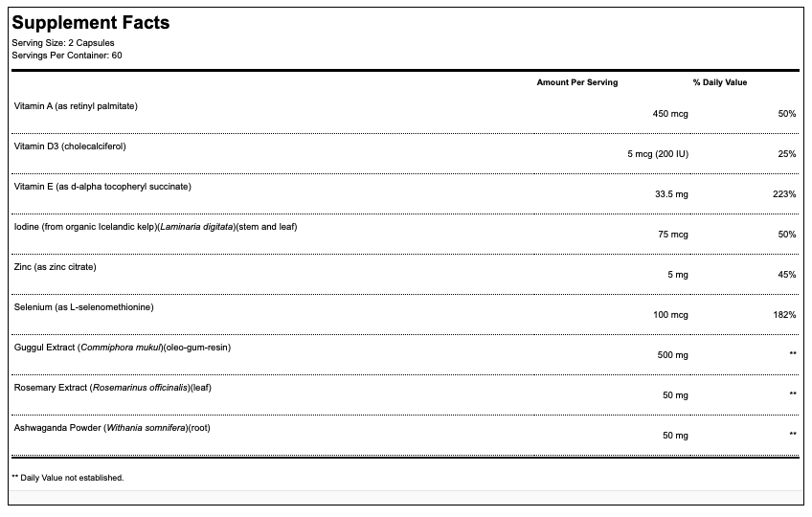The width and height of the screenshot is (812, 517).
Task: Select the Vitamin A retinyl palmitate row label
Action: (x=76, y=105)
